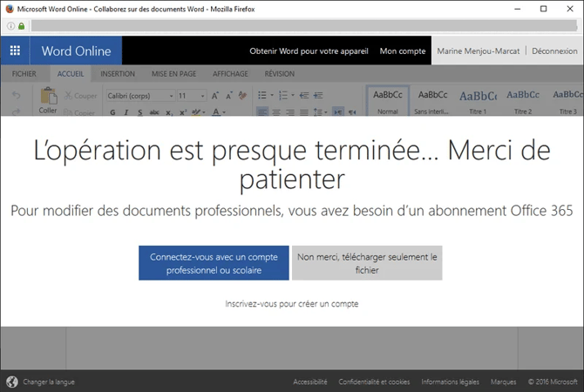
Task: Expand the highlight color dropdown arrow
Action: pyautogui.click(x=204, y=112)
